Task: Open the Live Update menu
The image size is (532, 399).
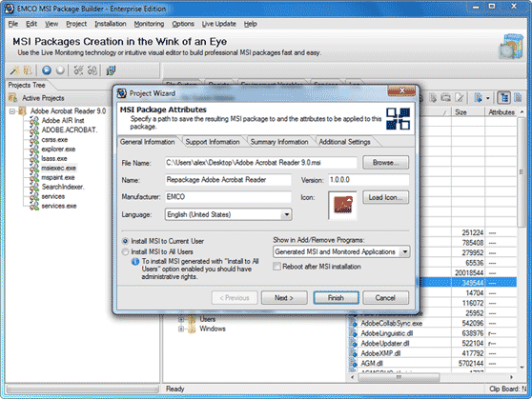Action: pyautogui.click(x=219, y=24)
